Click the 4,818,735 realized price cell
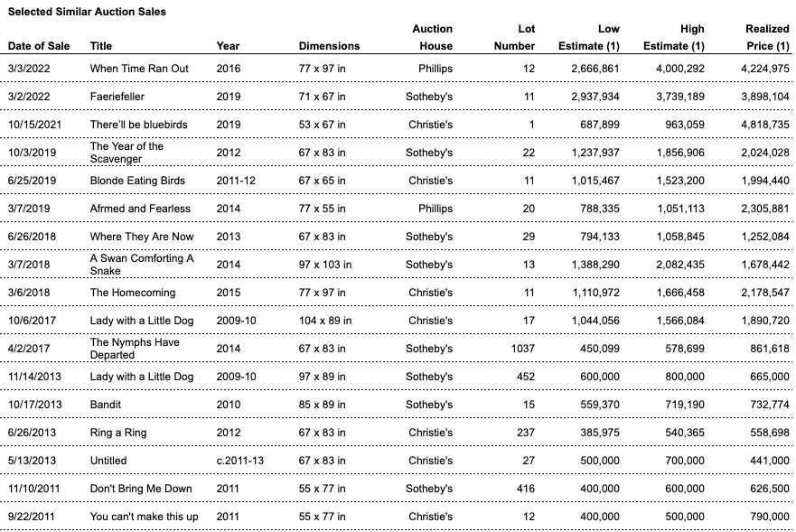 [763, 125]
